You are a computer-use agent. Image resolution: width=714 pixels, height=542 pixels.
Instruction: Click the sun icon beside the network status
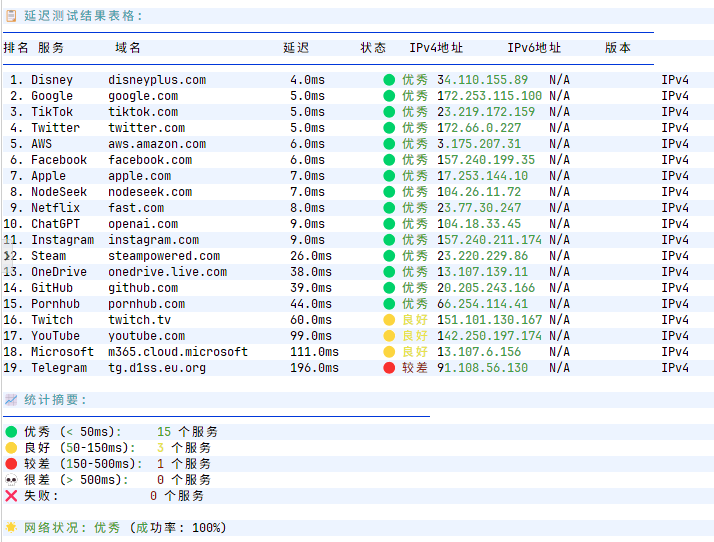11,527
